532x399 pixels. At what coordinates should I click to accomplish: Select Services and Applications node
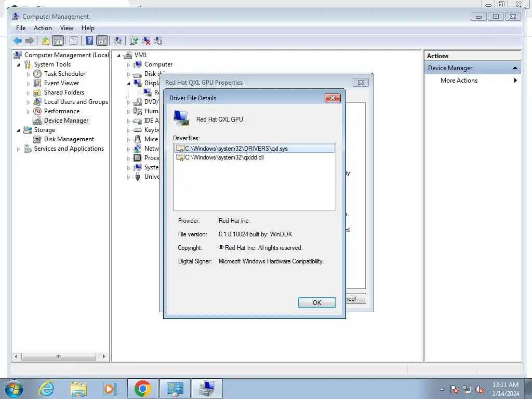69,149
